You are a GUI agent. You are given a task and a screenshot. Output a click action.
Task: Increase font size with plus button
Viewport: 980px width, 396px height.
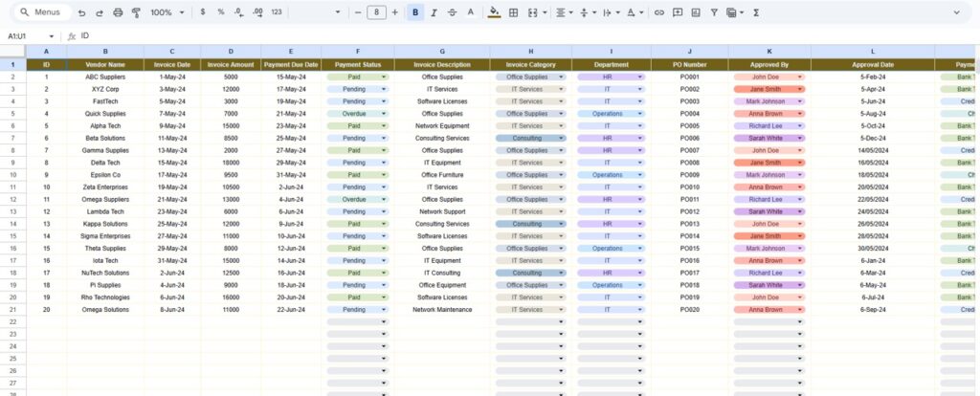pos(395,12)
